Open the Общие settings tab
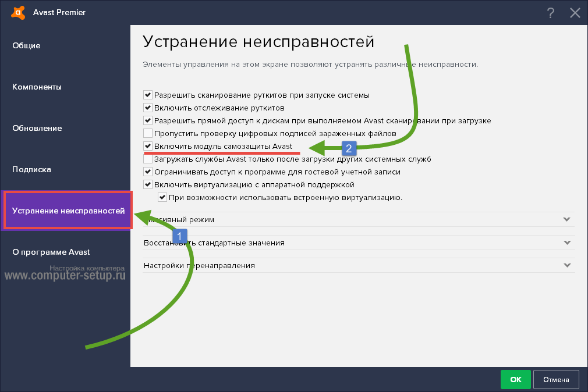This screenshot has width=588, height=392. 26,45
